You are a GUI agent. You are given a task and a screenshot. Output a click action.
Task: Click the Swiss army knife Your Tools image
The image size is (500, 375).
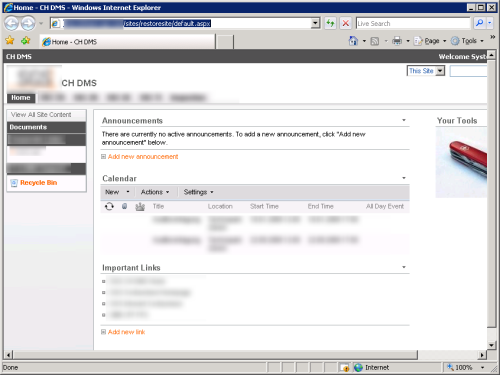[x=462, y=163]
